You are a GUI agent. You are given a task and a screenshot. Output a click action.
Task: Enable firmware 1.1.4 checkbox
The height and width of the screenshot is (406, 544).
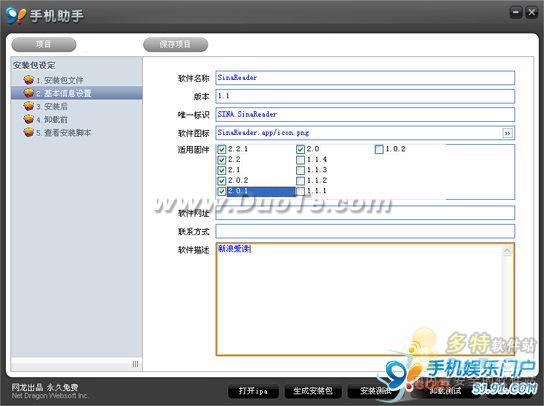click(x=300, y=160)
